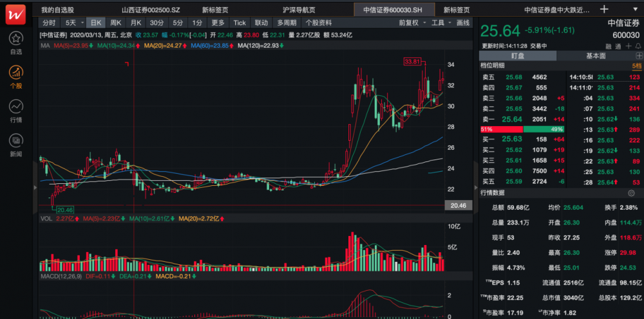This screenshot has width=644, height=319.
Task: Switch to 沪深导航页 tab
Action: coord(298,10)
